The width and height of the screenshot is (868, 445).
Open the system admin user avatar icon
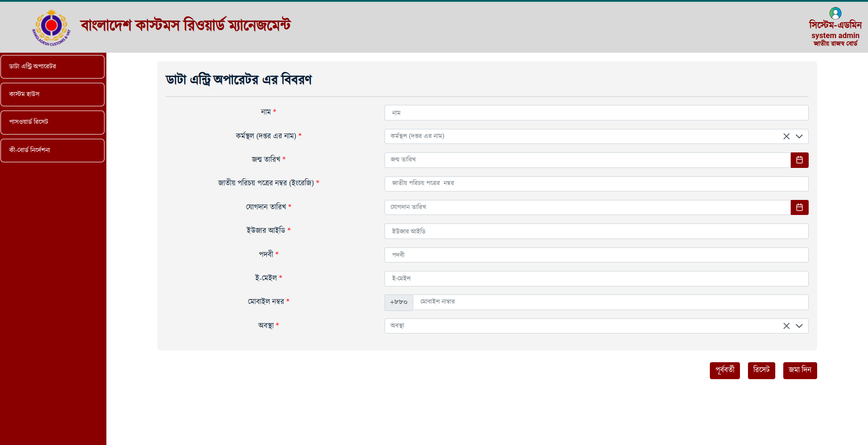836,13
